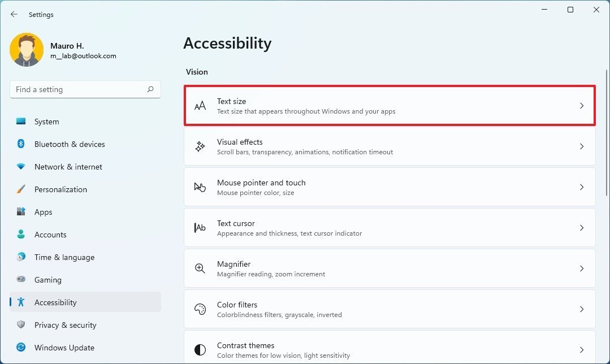Click the Find a setting search box
This screenshot has height=364, width=610.
tap(85, 89)
